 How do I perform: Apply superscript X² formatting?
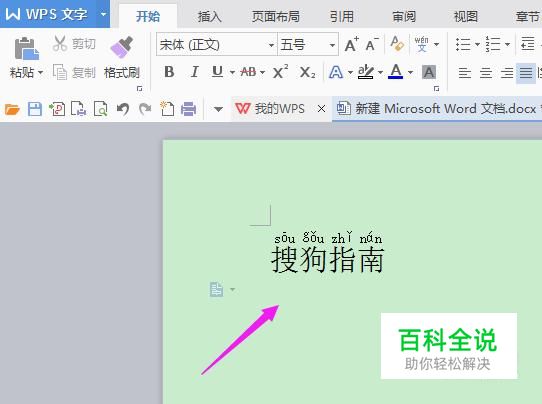click(x=280, y=72)
